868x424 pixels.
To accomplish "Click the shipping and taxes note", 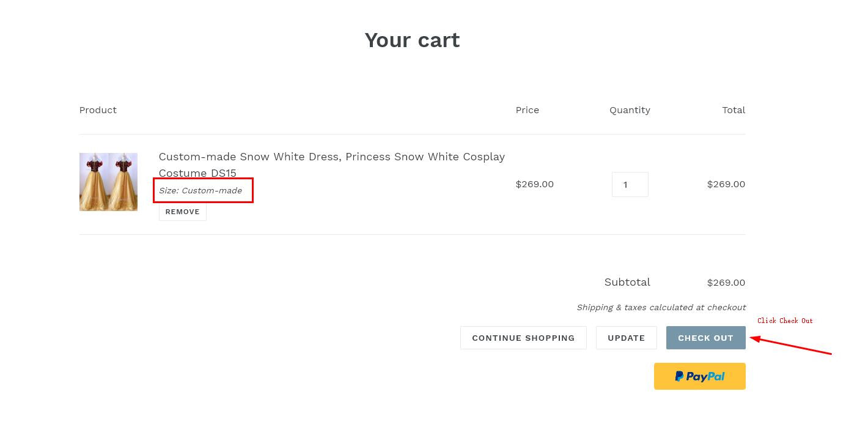I will click(x=661, y=307).
